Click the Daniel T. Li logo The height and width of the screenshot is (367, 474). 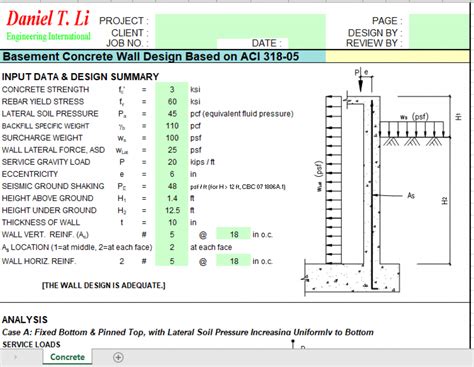(48, 25)
